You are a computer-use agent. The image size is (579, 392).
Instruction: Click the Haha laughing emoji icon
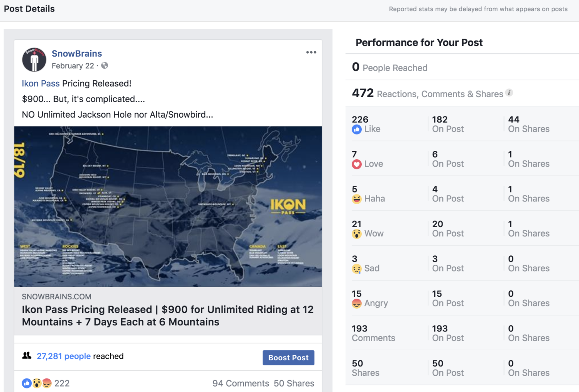coord(357,199)
